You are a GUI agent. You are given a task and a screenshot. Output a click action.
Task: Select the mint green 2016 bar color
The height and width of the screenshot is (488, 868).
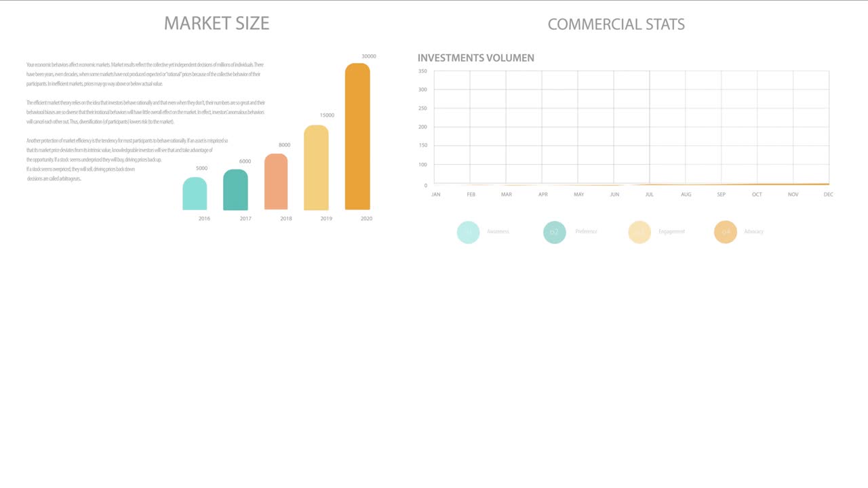pos(195,193)
